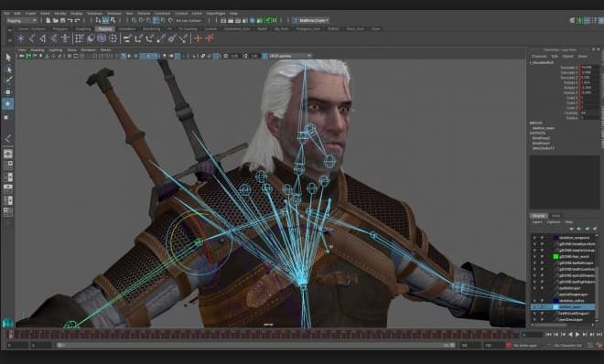The width and height of the screenshot is (604, 364).
Task: Click the Rotate X value field
Action: (x=589, y=82)
